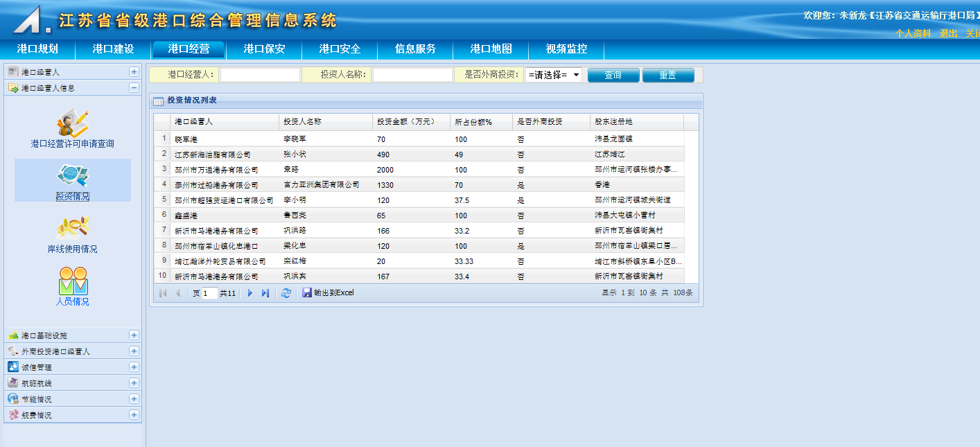The width and height of the screenshot is (980, 447).
Task: Click the 查询 search button
Action: [613, 75]
